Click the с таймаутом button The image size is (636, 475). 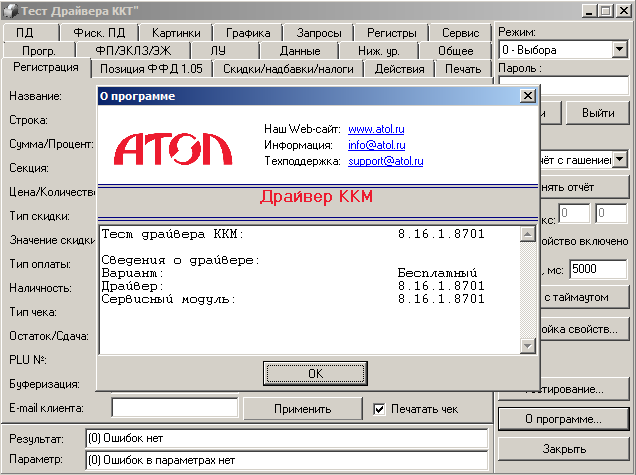point(584,297)
